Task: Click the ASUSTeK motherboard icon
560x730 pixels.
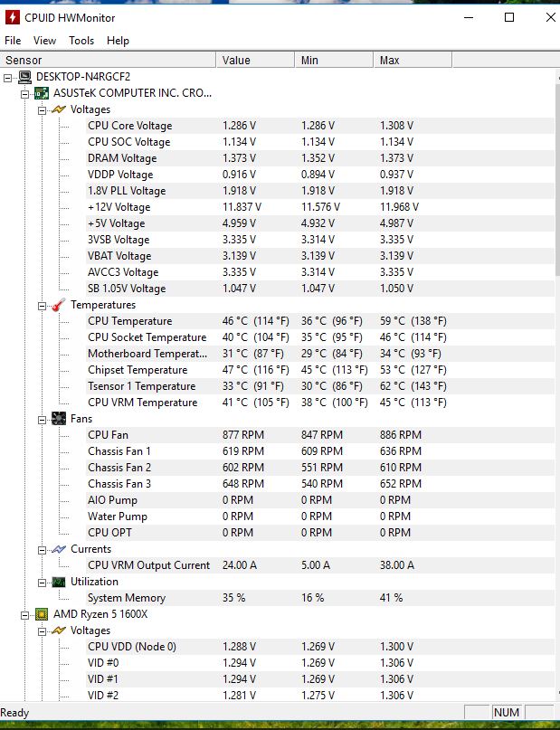Action: (x=41, y=93)
